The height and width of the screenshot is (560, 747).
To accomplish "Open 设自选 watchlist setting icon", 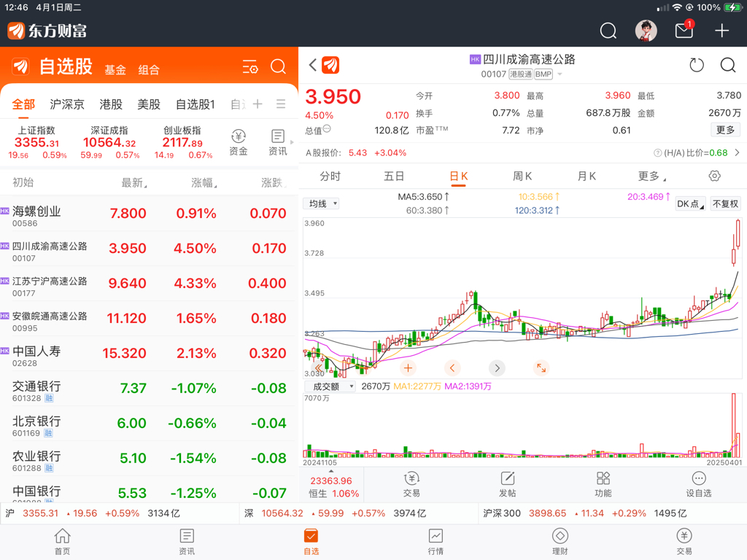I will tap(698, 484).
